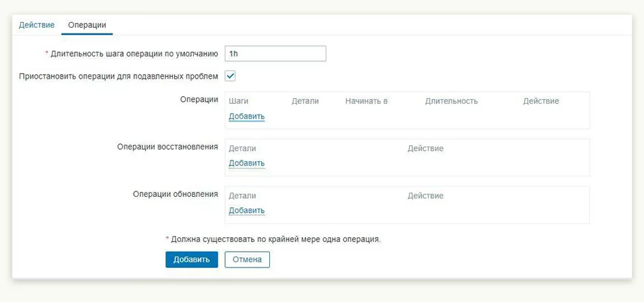Click the Начинать в column header

tap(366, 101)
